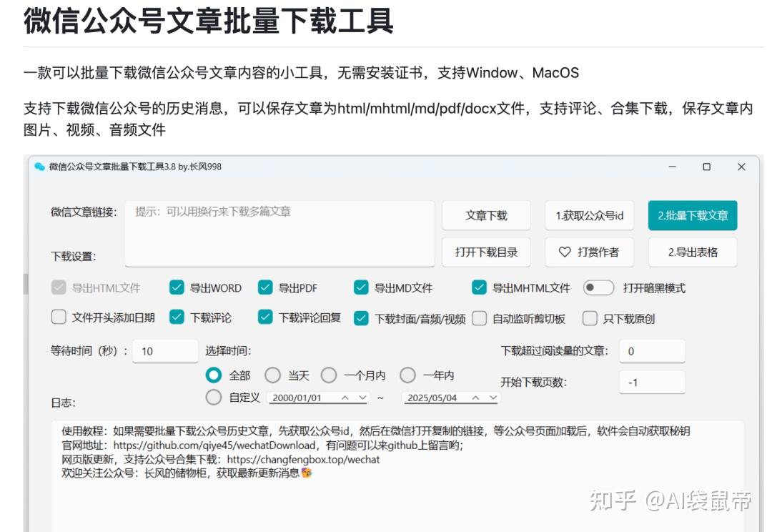The height and width of the screenshot is (532, 772).
Task: Click the 微信文章链接: label
Action: coord(84,212)
